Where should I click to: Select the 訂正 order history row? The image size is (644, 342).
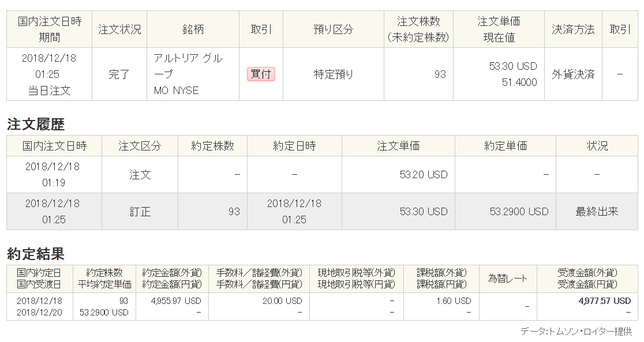pos(140,212)
